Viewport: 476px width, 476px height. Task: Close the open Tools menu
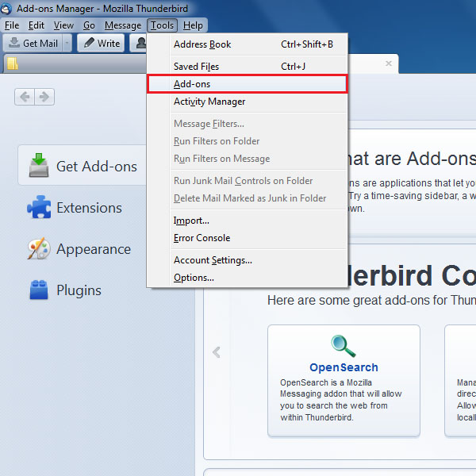pyautogui.click(x=162, y=25)
